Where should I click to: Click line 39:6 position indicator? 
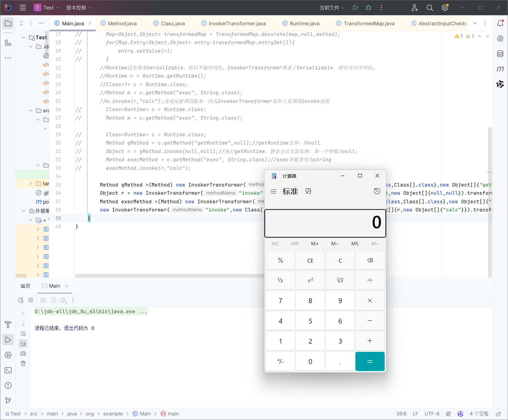coord(401,414)
